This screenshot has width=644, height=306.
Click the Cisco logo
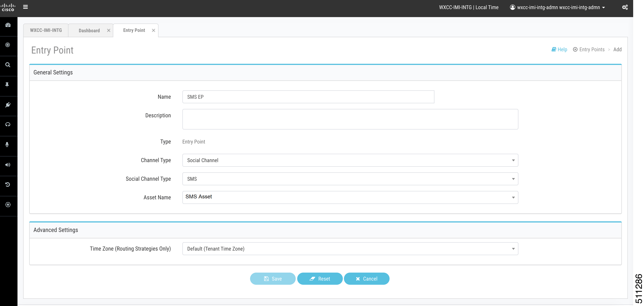click(8, 7)
